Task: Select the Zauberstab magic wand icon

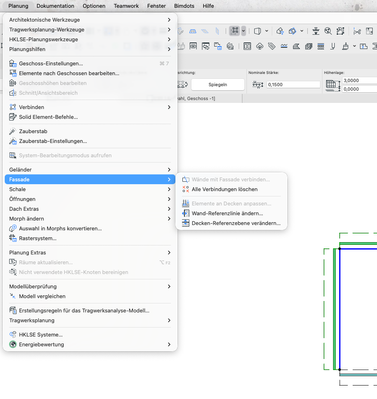Action: point(13,131)
